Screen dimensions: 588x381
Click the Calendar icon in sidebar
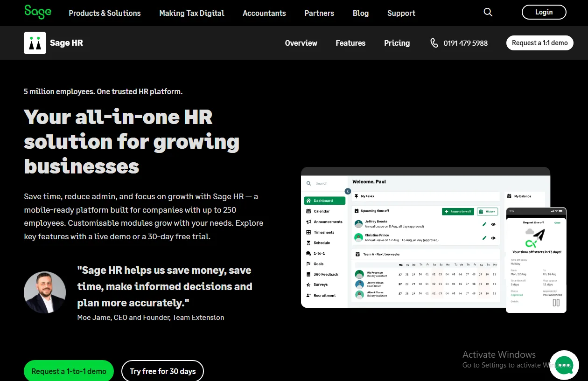coord(308,211)
